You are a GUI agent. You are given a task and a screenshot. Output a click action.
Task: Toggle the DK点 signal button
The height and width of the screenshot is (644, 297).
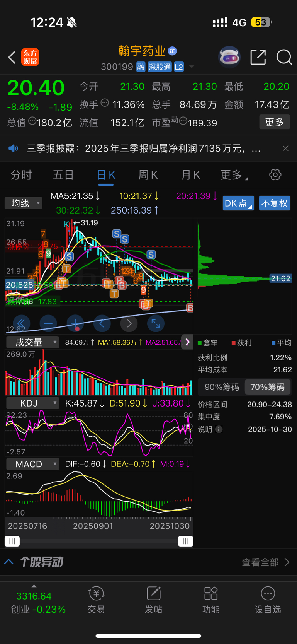(238, 203)
